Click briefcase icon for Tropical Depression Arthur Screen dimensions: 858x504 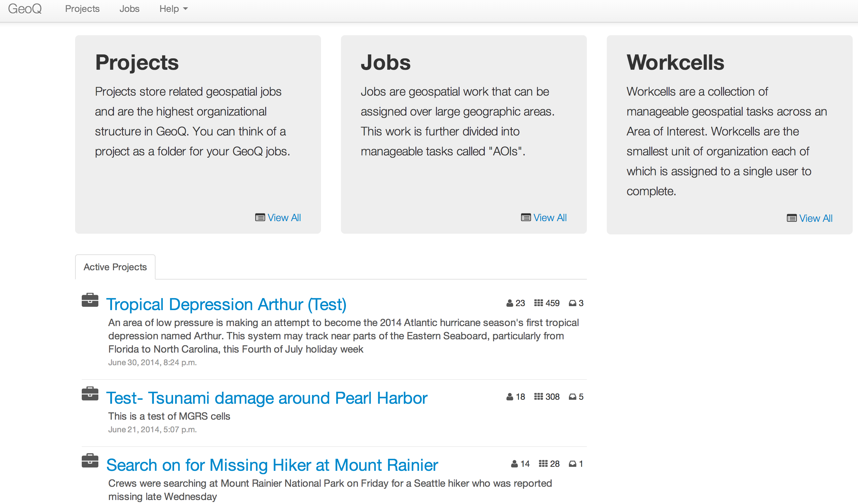point(90,300)
